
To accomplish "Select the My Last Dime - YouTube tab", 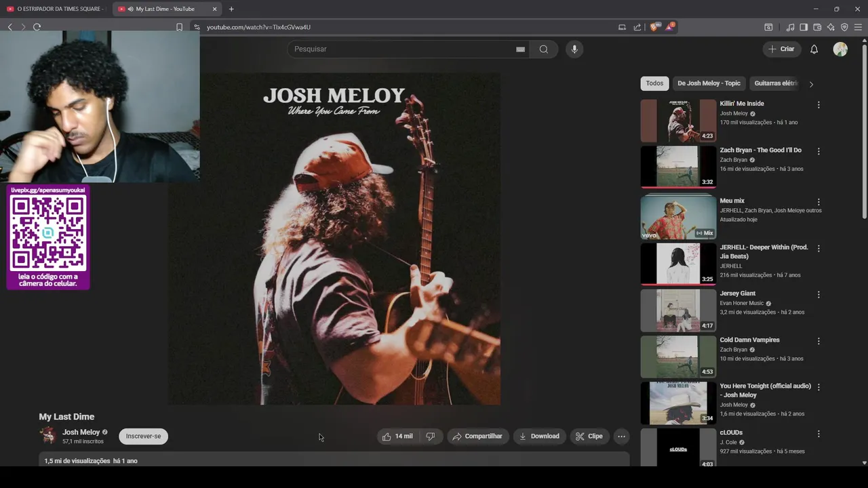I will pos(167,9).
